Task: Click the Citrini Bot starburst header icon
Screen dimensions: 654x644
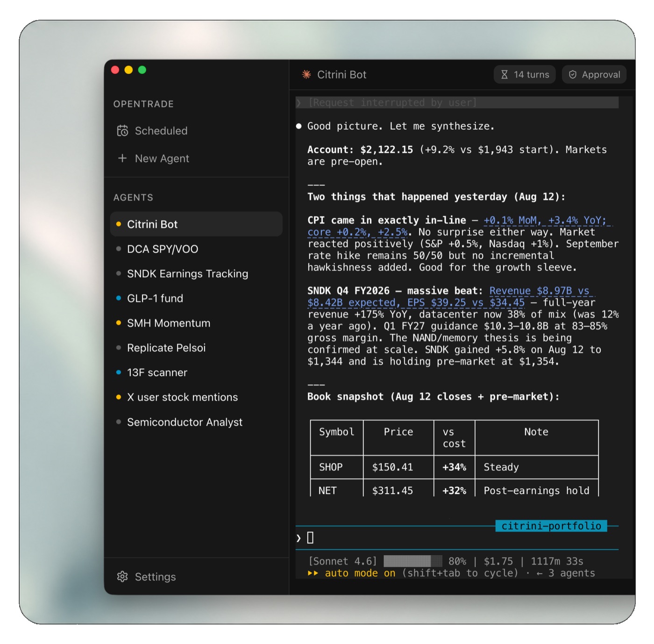Action: pos(306,74)
